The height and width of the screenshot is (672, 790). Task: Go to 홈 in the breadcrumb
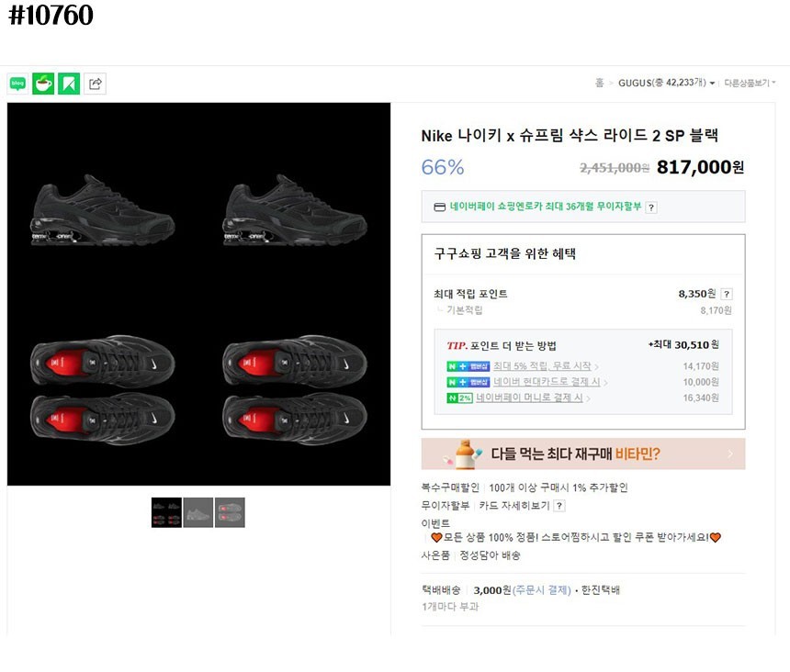click(599, 84)
